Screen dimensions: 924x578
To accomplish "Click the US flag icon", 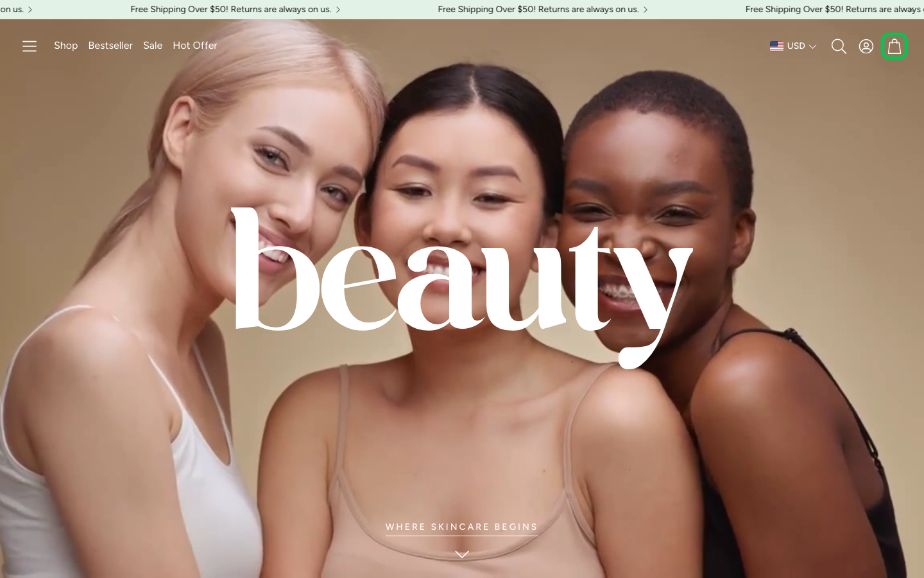I will (x=776, y=46).
